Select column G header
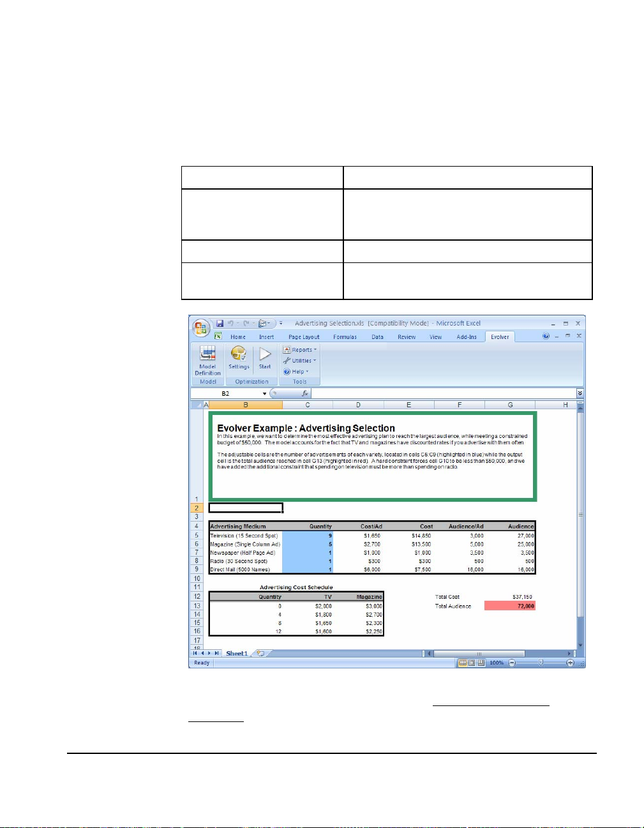Image resolution: width=644 pixels, height=828 pixels. click(510, 405)
